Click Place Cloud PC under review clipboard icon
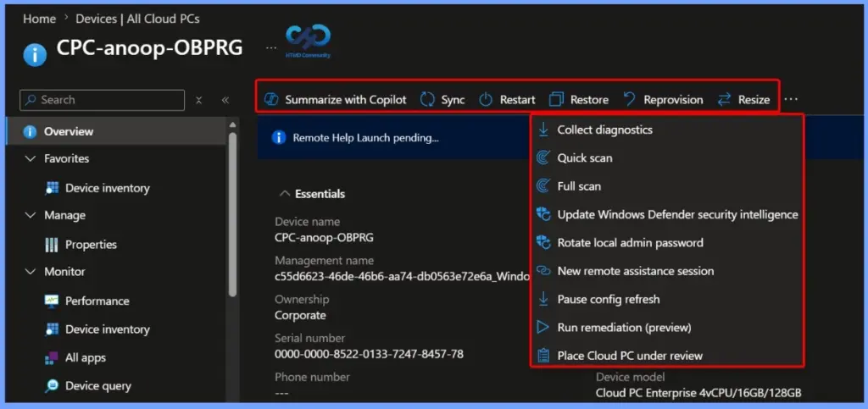Image resolution: width=868 pixels, height=409 pixels. point(543,356)
